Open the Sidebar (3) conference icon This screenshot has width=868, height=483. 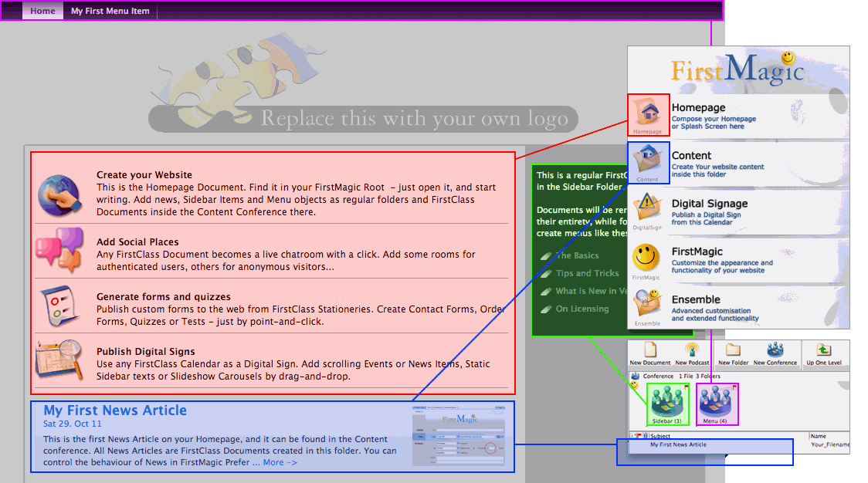coord(667,404)
